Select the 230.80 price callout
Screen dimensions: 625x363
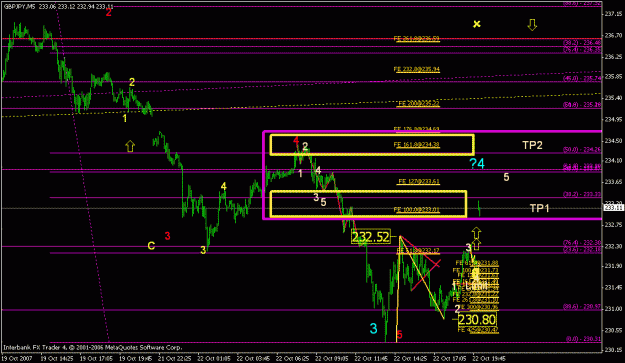tap(477, 320)
